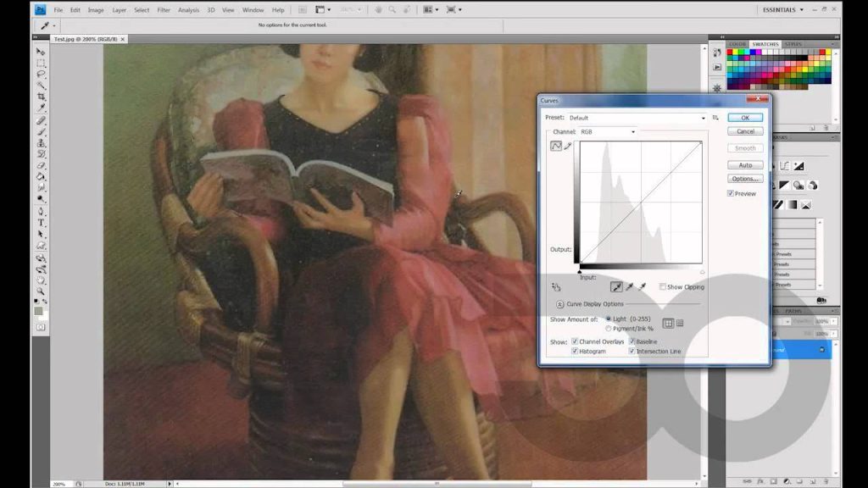Uncheck the Histogram option
The image size is (868, 488).
[x=575, y=352]
